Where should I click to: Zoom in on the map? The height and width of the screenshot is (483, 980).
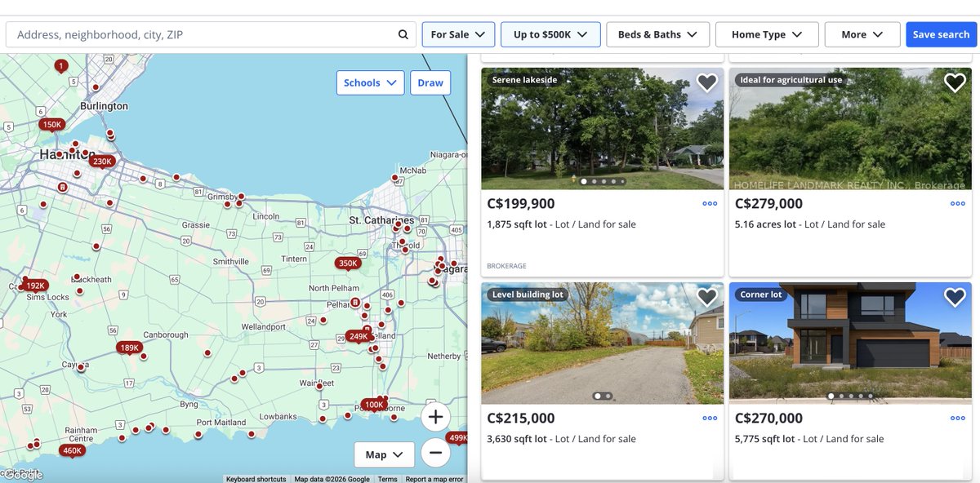pos(435,417)
